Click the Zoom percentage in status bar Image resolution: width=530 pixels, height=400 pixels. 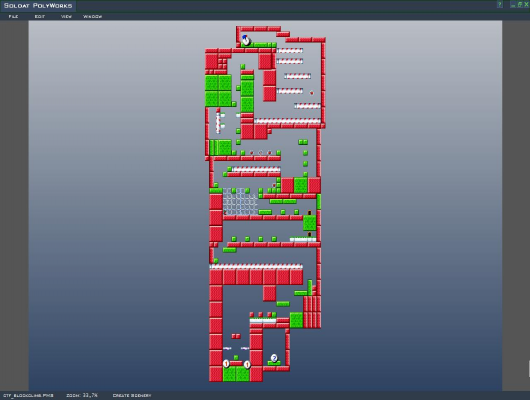pos(82,395)
